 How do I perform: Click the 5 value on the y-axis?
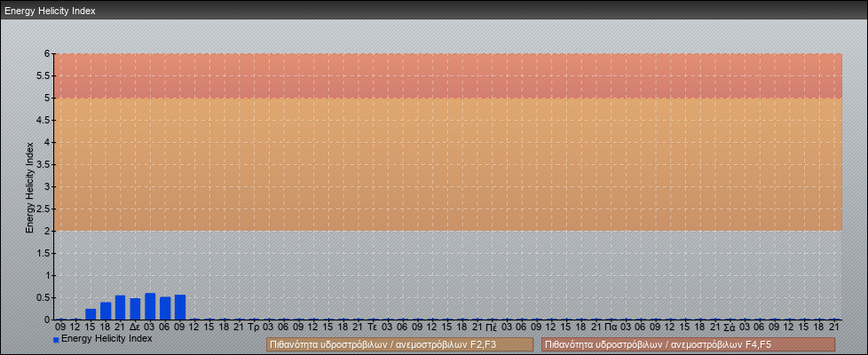[x=47, y=98]
